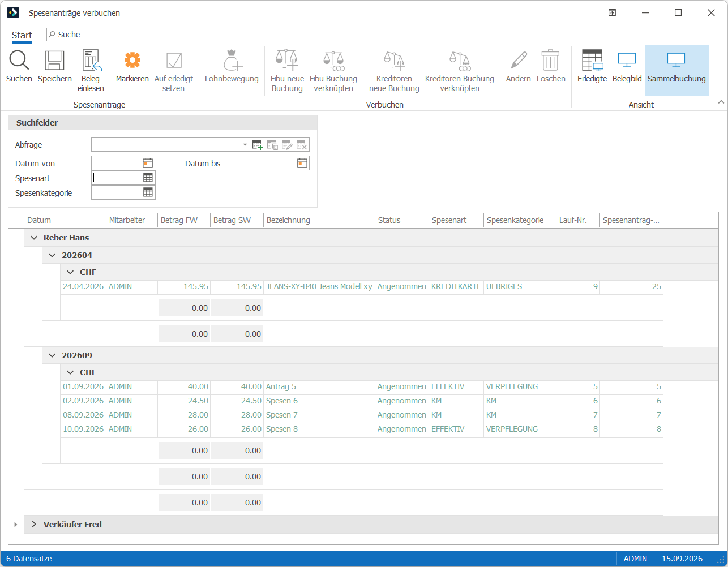Click the Ändern pencil icon
The image size is (728, 567).
click(518, 60)
